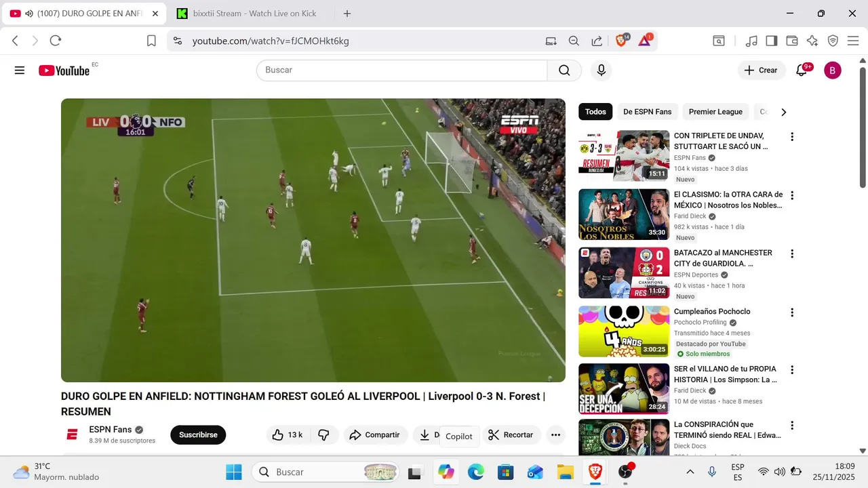Open the ESPN Fans channel avatar

pyautogui.click(x=72, y=434)
